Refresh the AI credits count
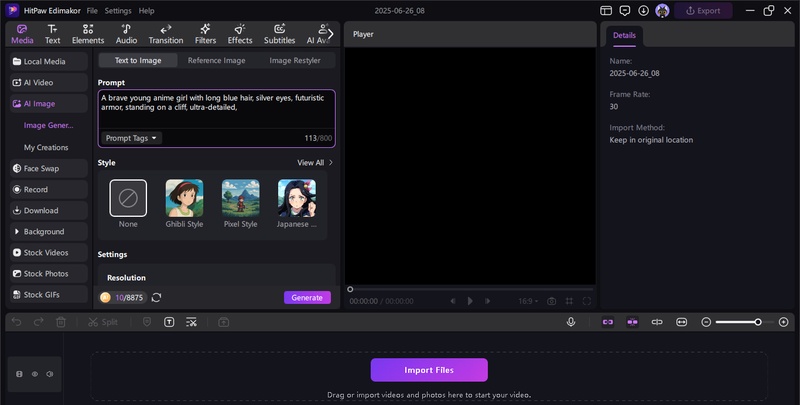The height and width of the screenshot is (405, 800). click(x=157, y=297)
